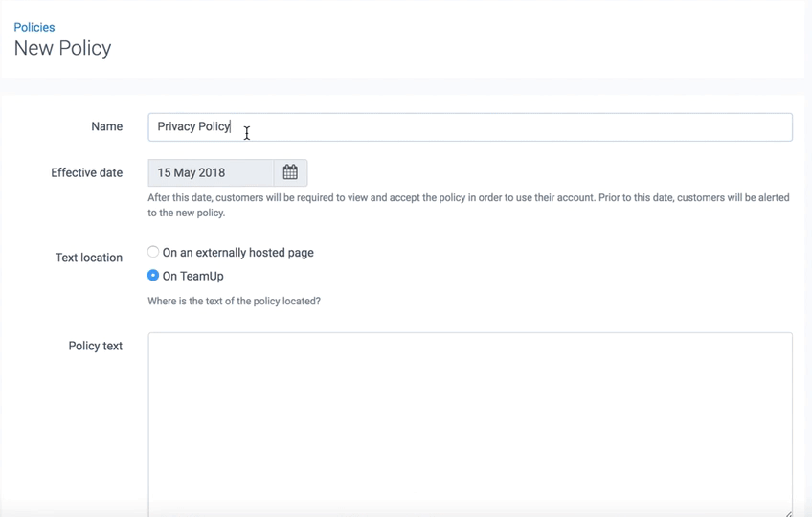Click the 'On an externally hosted page' label text

(x=237, y=253)
